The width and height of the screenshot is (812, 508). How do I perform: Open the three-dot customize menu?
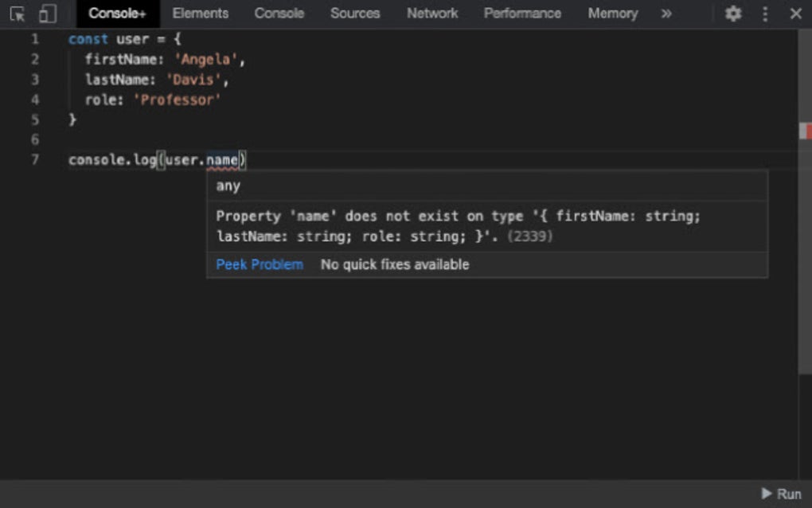click(765, 14)
